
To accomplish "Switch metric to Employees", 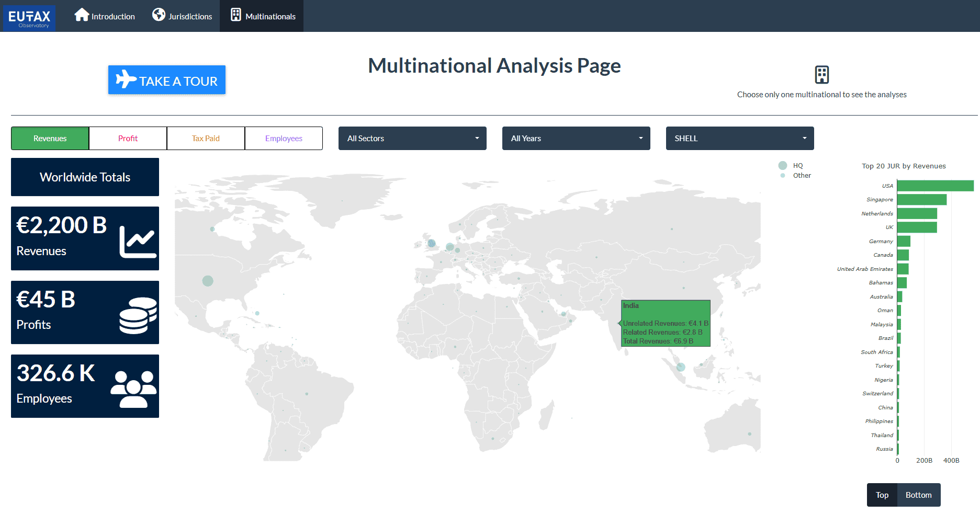I will click(x=284, y=139).
